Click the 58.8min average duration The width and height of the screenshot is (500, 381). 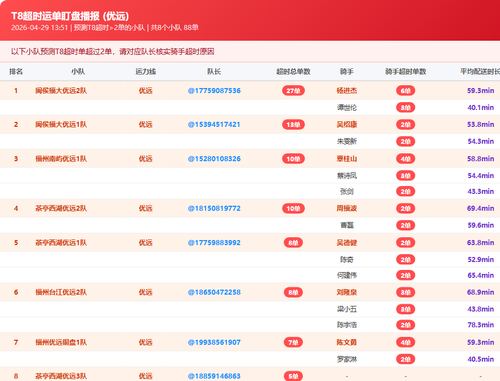(x=480, y=159)
